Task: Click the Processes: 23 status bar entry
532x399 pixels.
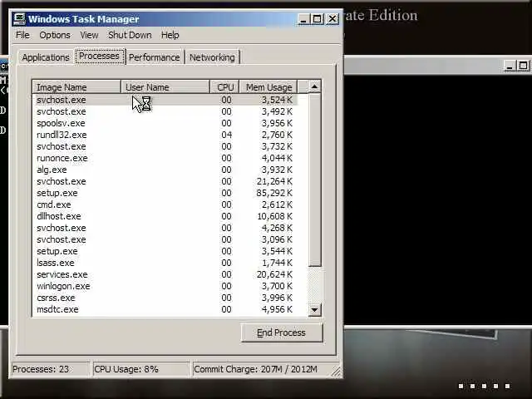Action: point(50,369)
